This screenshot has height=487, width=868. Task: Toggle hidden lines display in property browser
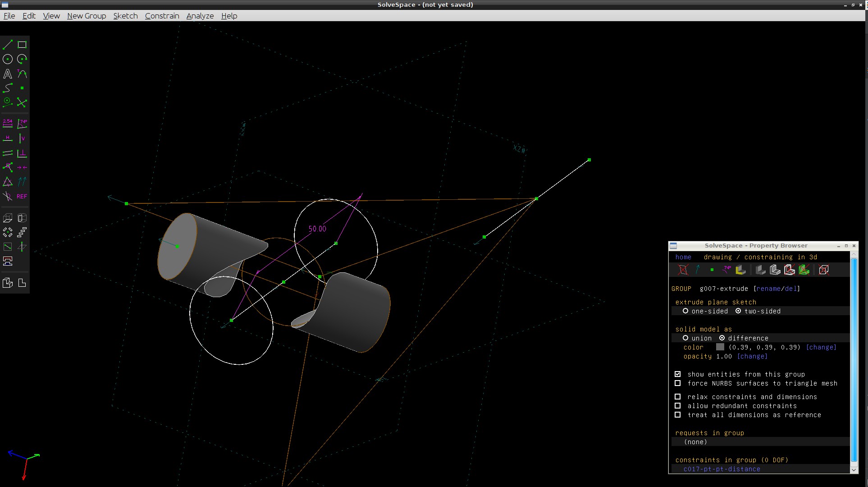click(823, 270)
